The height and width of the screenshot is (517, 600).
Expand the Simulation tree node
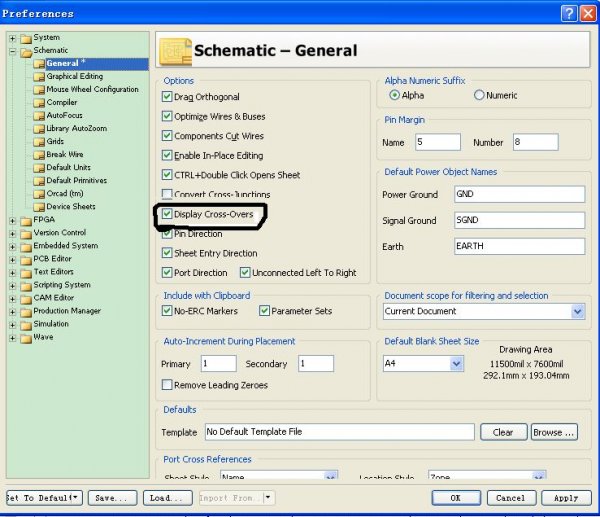click(13, 325)
